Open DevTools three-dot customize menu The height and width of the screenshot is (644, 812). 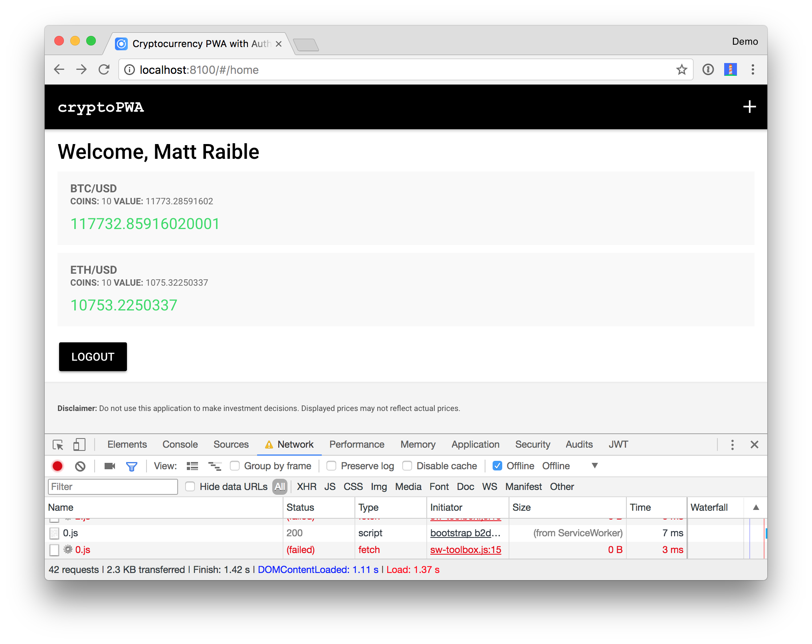point(732,444)
